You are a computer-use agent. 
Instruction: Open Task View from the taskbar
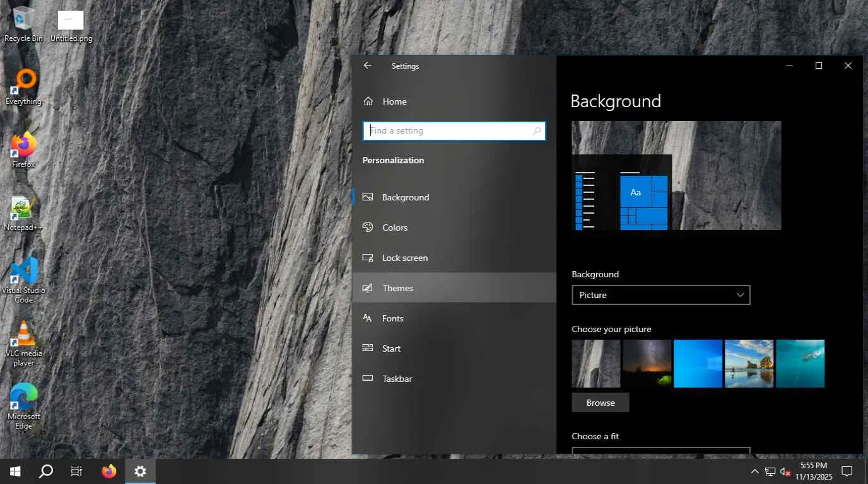point(76,471)
